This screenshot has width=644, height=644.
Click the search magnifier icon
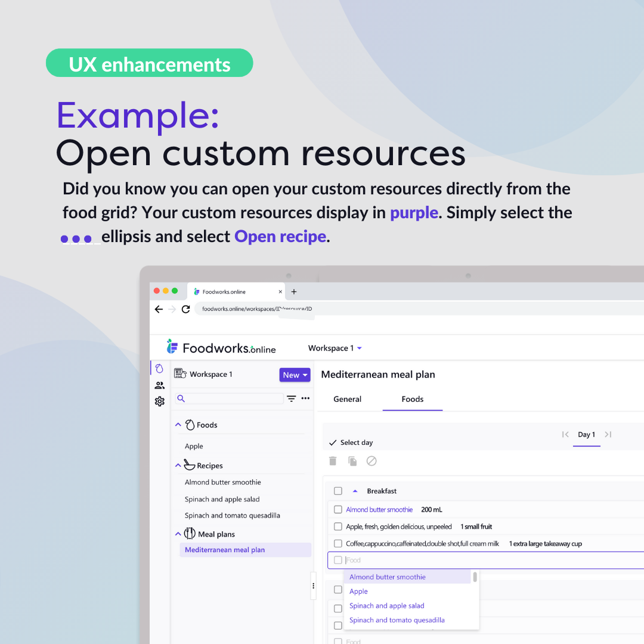[x=181, y=398]
